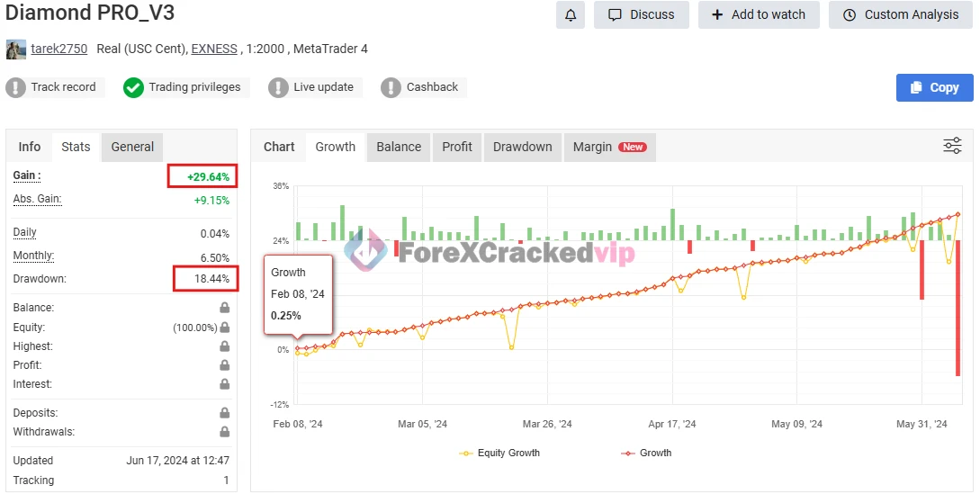Screen dimensions: 980x503
Task: Click the Live update warning icon
Action: (x=278, y=87)
